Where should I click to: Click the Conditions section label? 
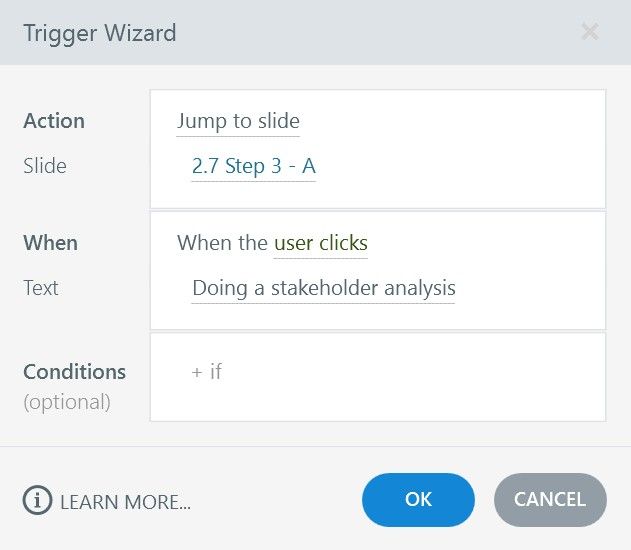pos(75,372)
